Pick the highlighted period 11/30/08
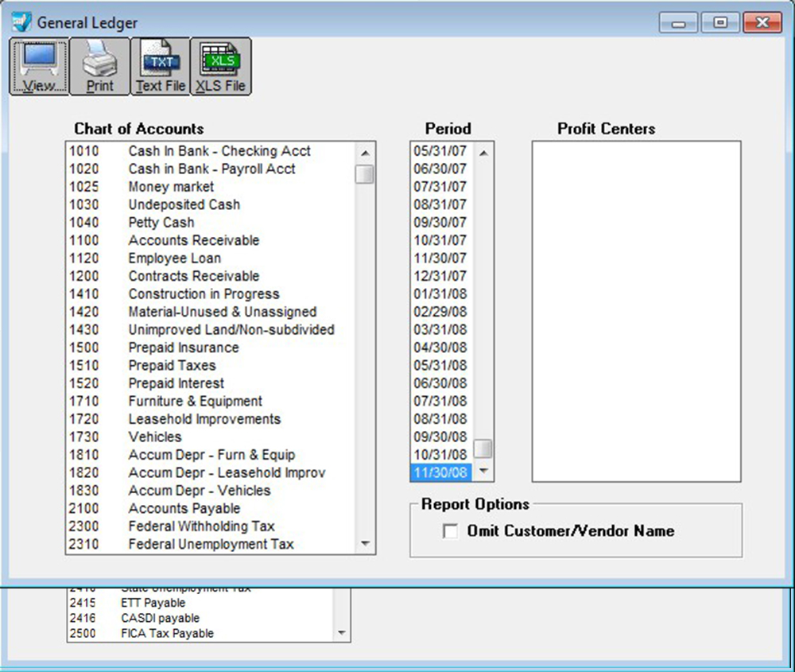The image size is (795, 672). 441,472
